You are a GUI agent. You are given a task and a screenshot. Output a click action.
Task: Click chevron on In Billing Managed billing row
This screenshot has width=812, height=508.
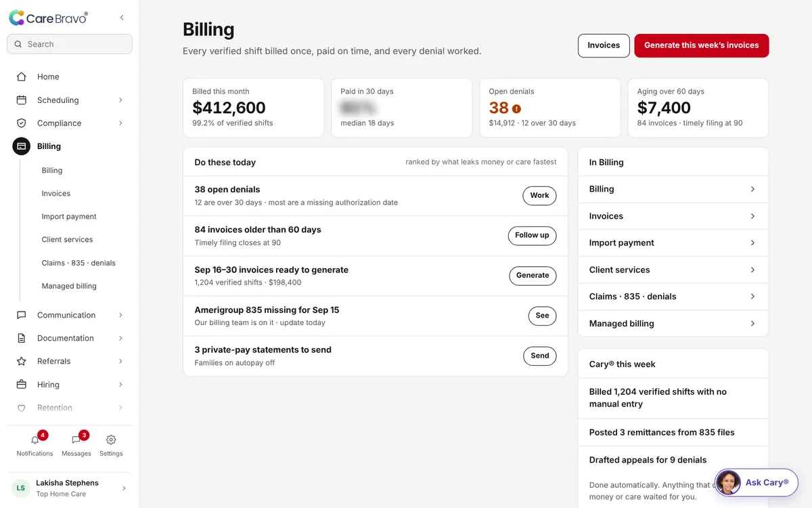tap(752, 323)
